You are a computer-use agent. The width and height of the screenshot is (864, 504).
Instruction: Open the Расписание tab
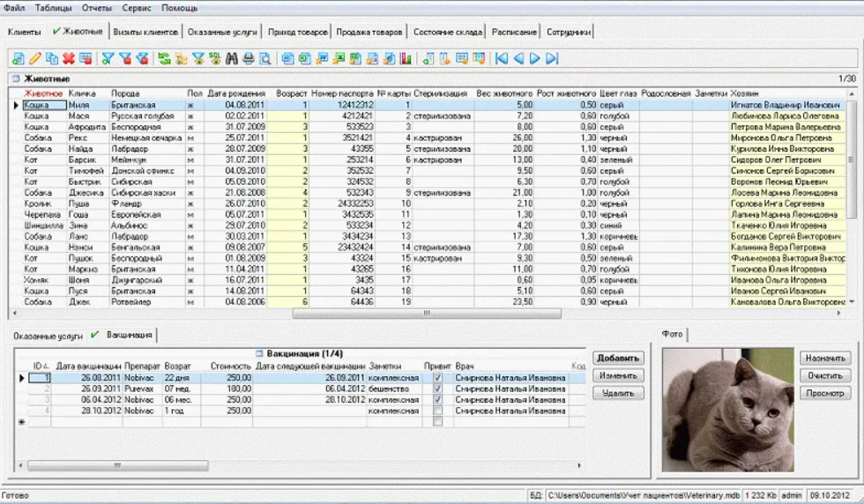(x=514, y=32)
